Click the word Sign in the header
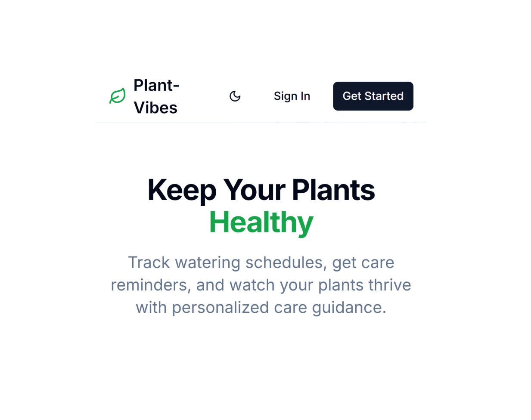 tap(285, 96)
